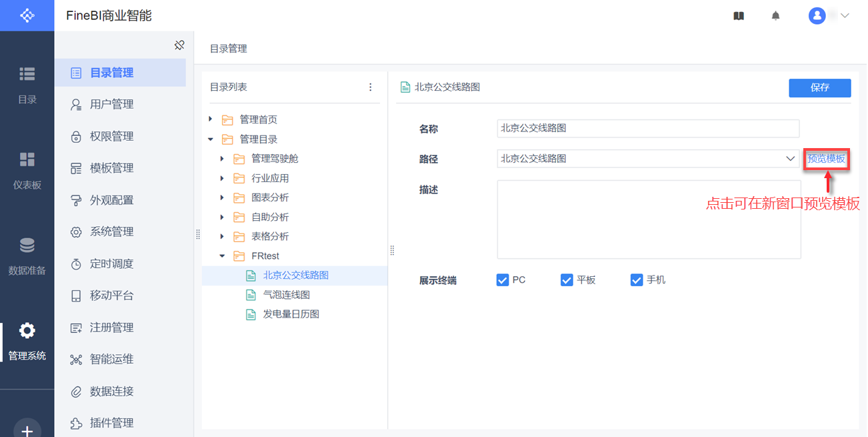
Task: Click the user avatar icon
Action: tap(817, 16)
